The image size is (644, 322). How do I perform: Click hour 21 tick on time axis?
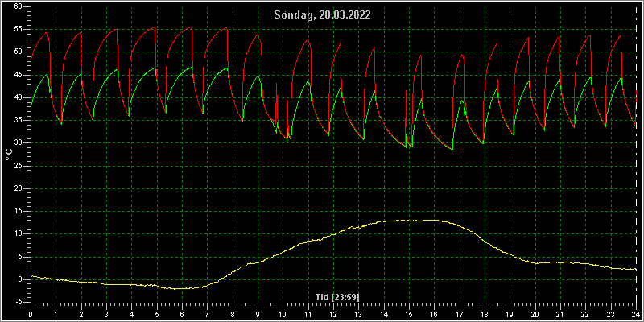[x=560, y=314]
